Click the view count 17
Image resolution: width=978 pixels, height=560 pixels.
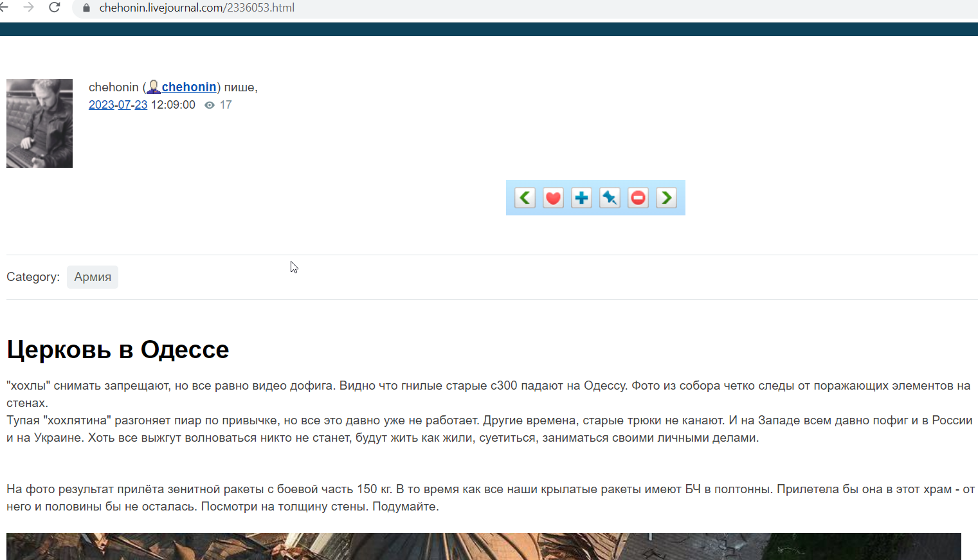pyautogui.click(x=226, y=105)
